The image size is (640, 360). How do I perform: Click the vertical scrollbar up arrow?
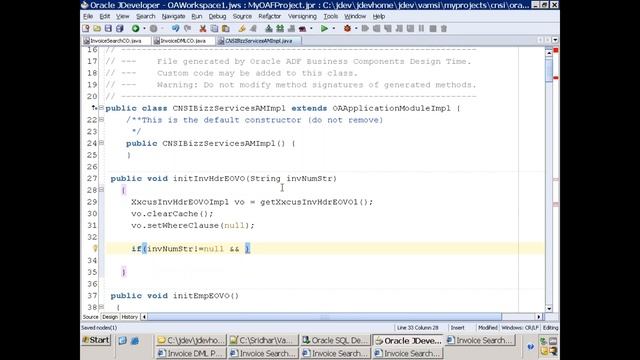point(549,53)
